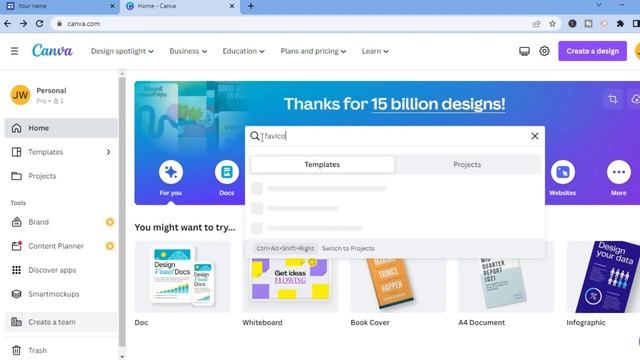
Task: Open Projects in sidebar
Action: tap(61, 176)
